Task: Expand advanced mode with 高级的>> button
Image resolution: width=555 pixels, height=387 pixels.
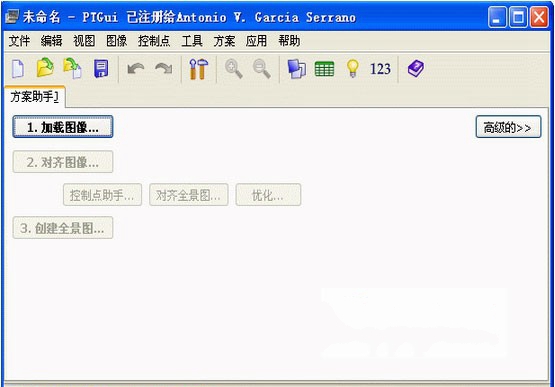Action: coord(508,127)
